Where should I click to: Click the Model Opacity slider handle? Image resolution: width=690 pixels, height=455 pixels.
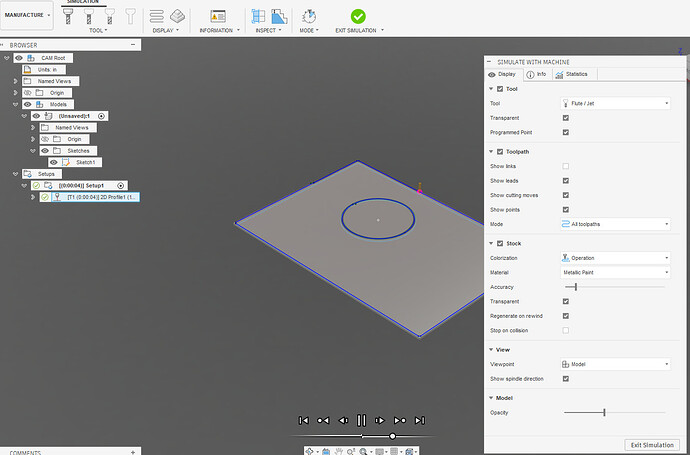[604, 412]
